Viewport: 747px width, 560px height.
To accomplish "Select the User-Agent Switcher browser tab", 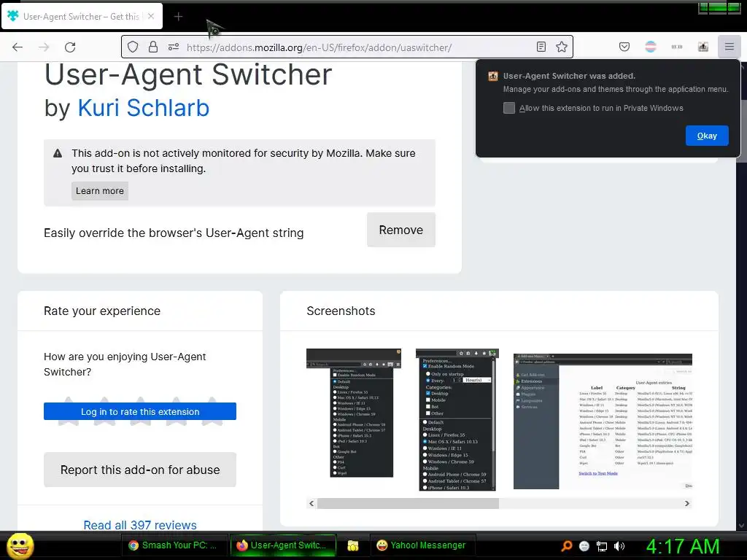I will 82,17.
